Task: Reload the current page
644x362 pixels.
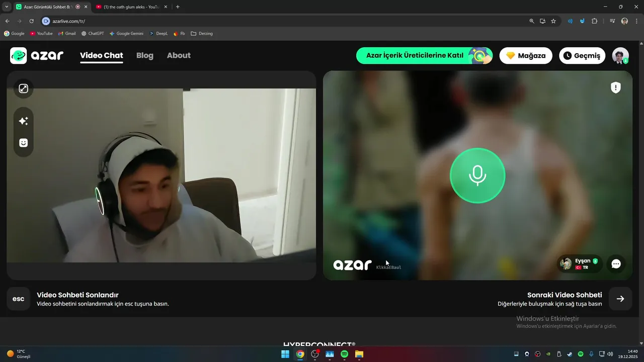Action: click(x=31, y=21)
